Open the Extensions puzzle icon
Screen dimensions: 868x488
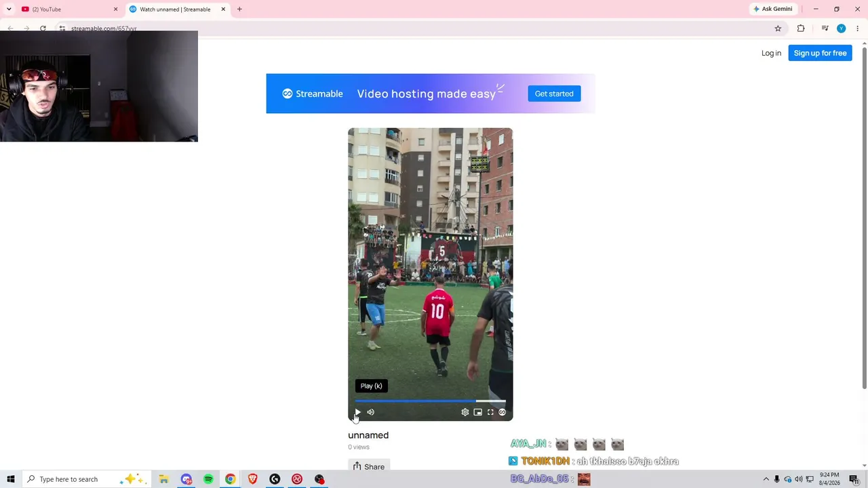(801, 28)
